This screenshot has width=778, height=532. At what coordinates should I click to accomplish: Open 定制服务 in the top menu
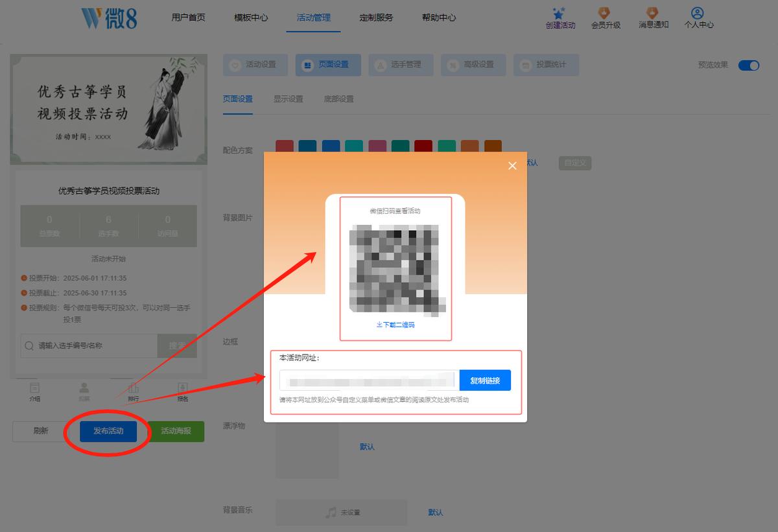pos(376,17)
